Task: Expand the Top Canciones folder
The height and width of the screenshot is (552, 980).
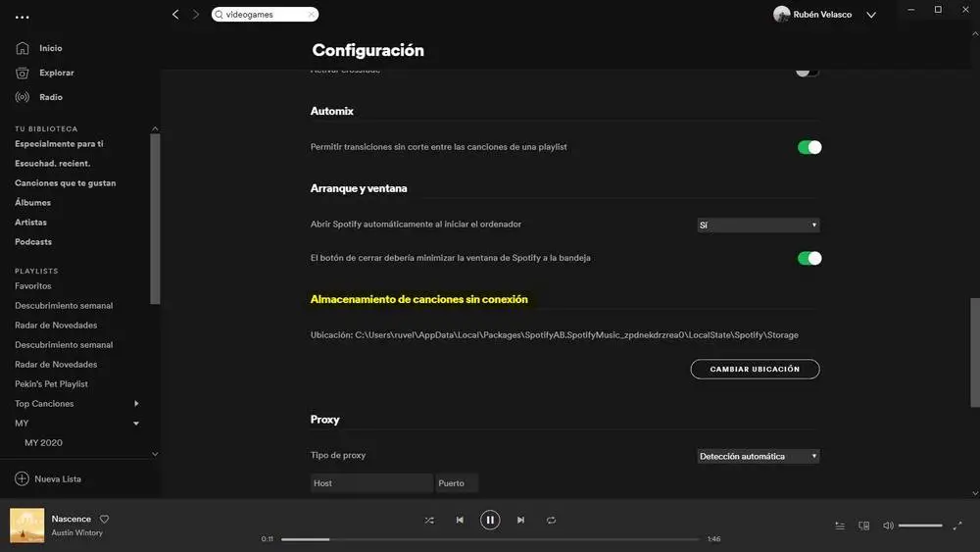Action: click(136, 404)
